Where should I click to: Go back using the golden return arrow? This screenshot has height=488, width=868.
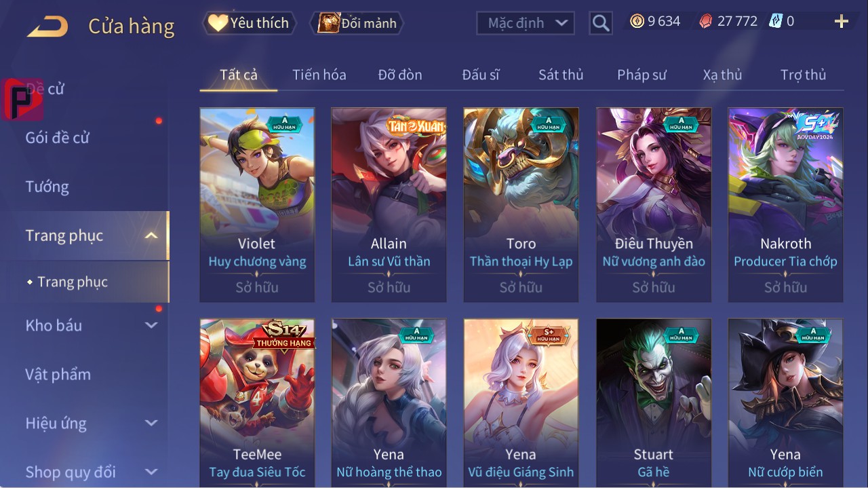47,26
